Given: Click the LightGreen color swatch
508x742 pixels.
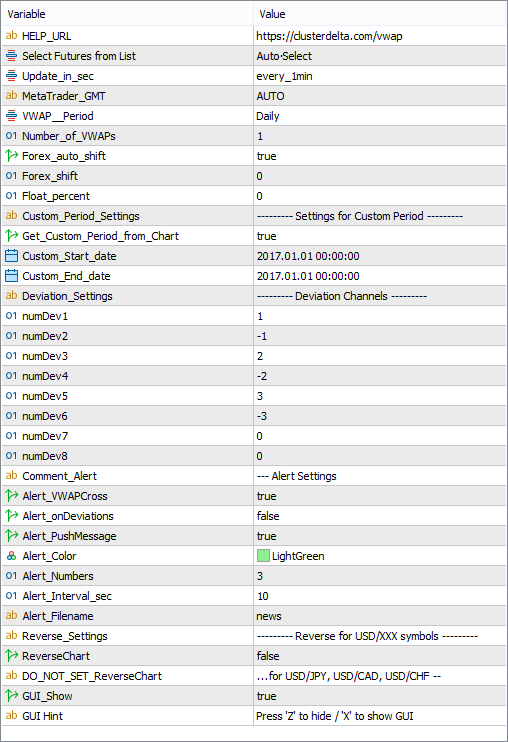Looking at the screenshot, I should (263, 556).
